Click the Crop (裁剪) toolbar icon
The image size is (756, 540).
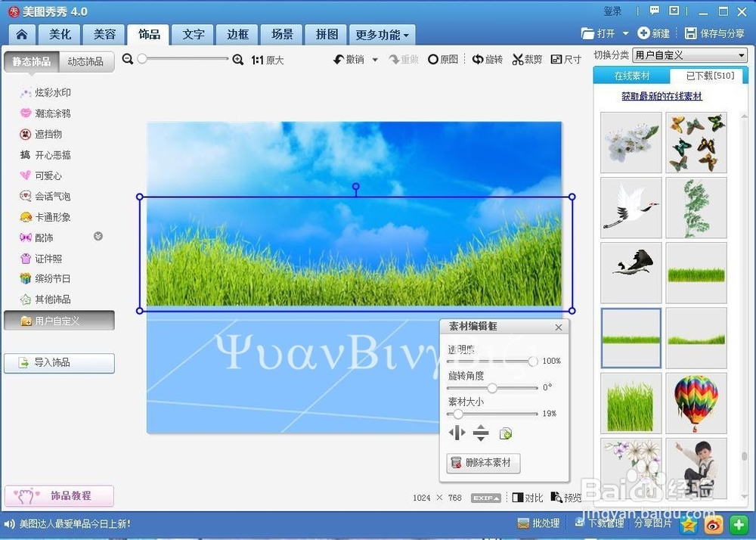[527, 59]
